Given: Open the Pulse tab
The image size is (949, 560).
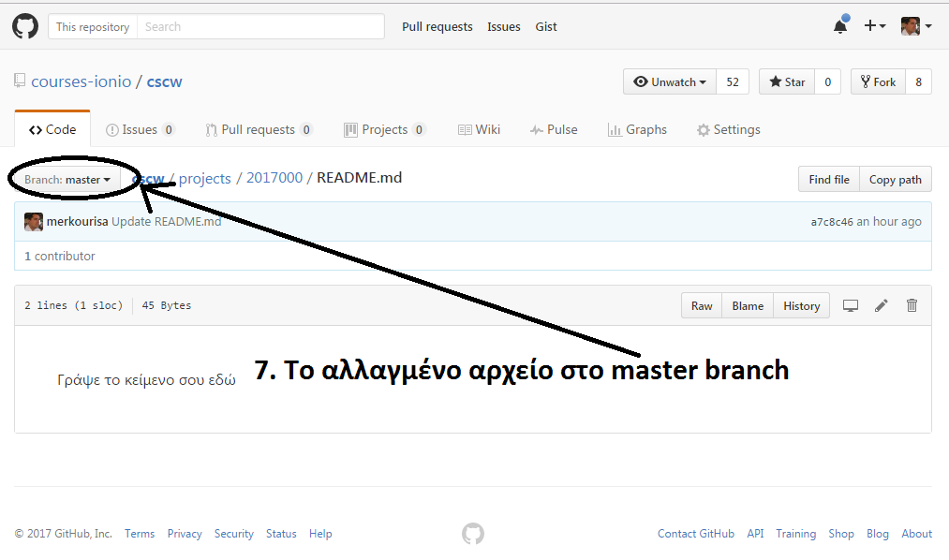Looking at the screenshot, I should tap(554, 129).
